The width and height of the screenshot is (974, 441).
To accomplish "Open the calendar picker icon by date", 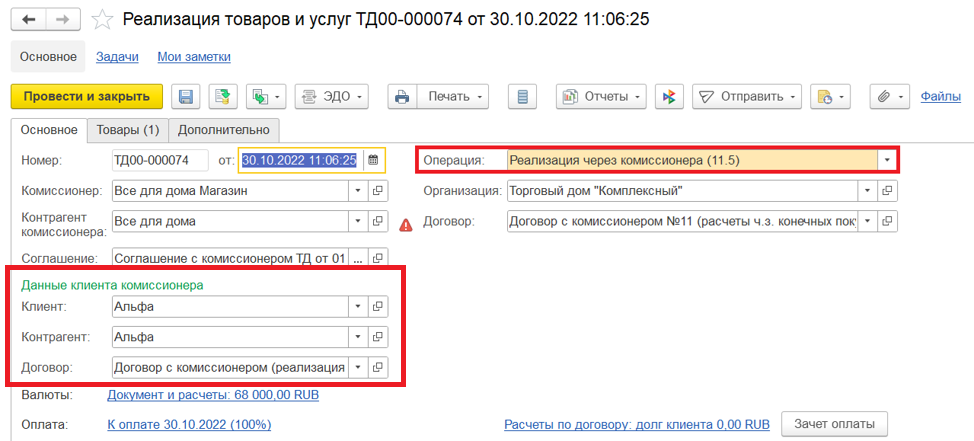I will pyautogui.click(x=373, y=160).
